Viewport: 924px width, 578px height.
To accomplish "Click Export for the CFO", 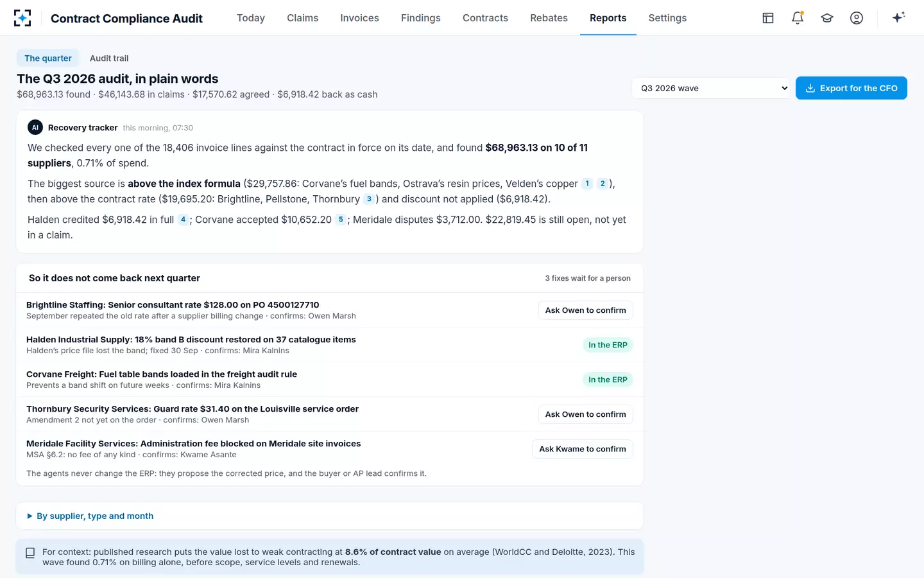I will [x=851, y=88].
